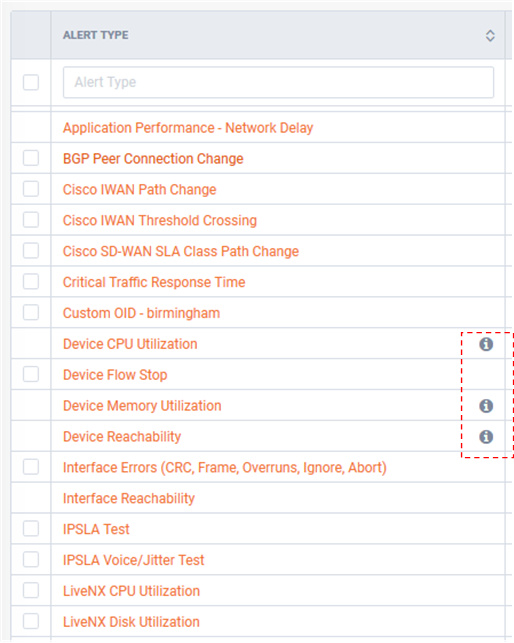Tick the select-all checkbox in filter row

(x=31, y=82)
